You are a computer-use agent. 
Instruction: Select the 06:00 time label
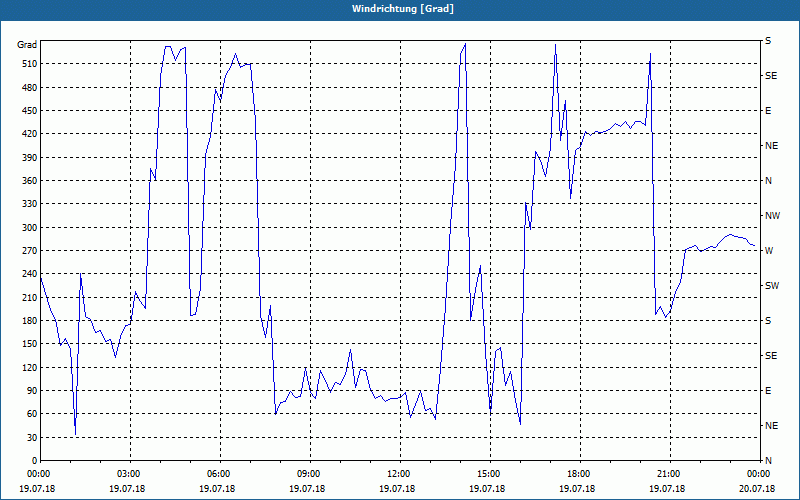pos(220,474)
